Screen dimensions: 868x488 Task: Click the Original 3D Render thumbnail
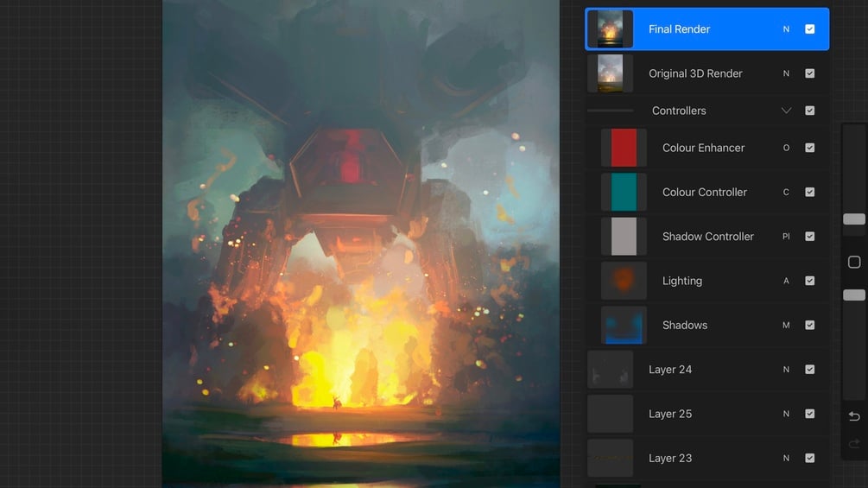(x=610, y=73)
